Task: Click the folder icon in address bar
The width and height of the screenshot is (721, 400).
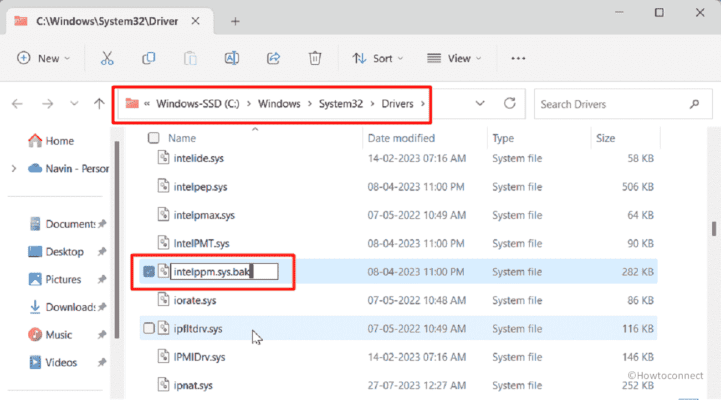Action: (x=132, y=103)
